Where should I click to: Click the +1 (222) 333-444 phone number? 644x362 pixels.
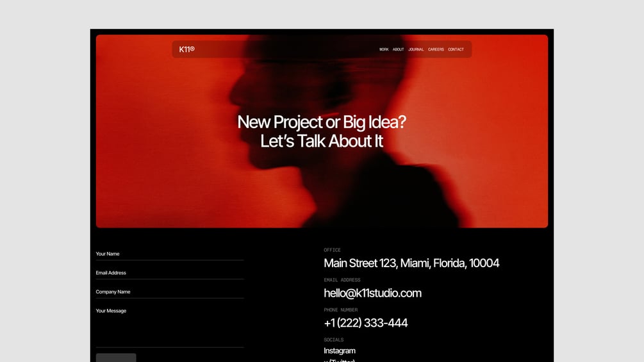pyautogui.click(x=365, y=323)
